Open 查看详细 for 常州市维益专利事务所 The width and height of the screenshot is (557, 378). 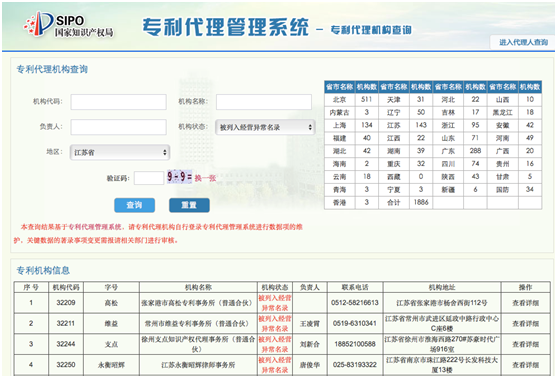(x=525, y=324)
